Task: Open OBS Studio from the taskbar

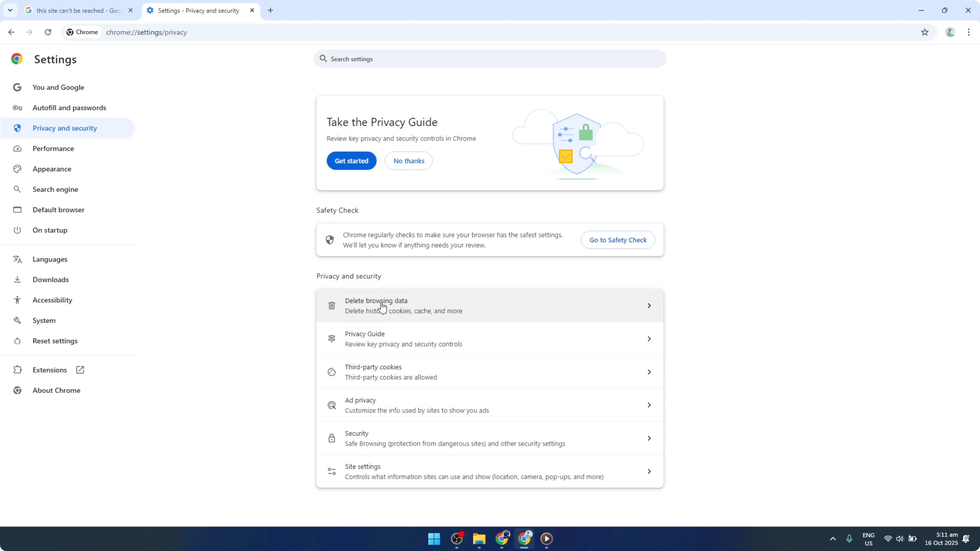Action: (456, 539)
